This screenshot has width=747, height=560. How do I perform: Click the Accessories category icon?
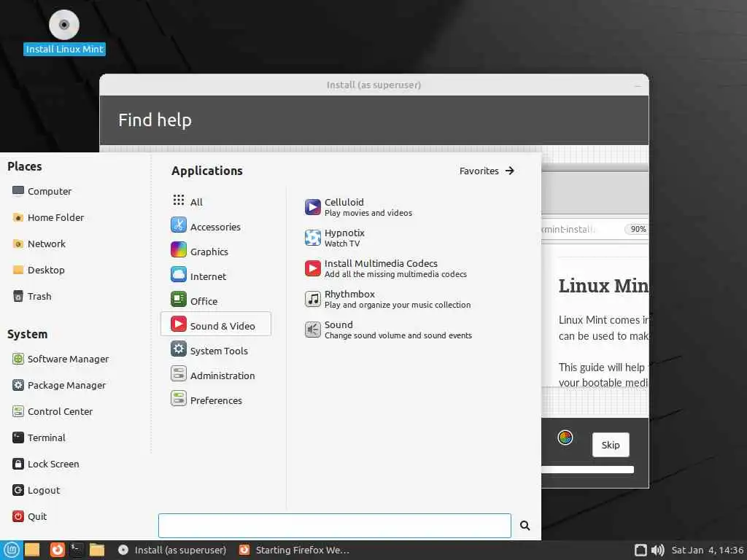[179, 225]
